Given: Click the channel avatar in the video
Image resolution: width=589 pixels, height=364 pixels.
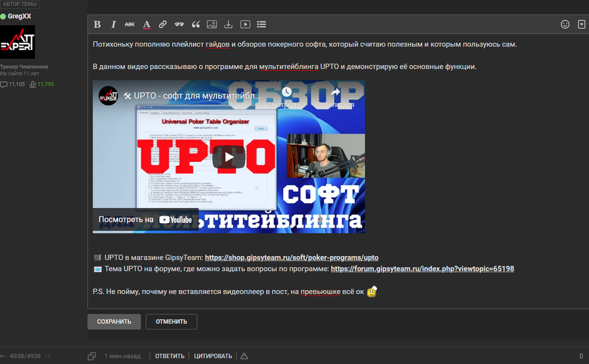Looking at the screenshot, I should point(108,96).
